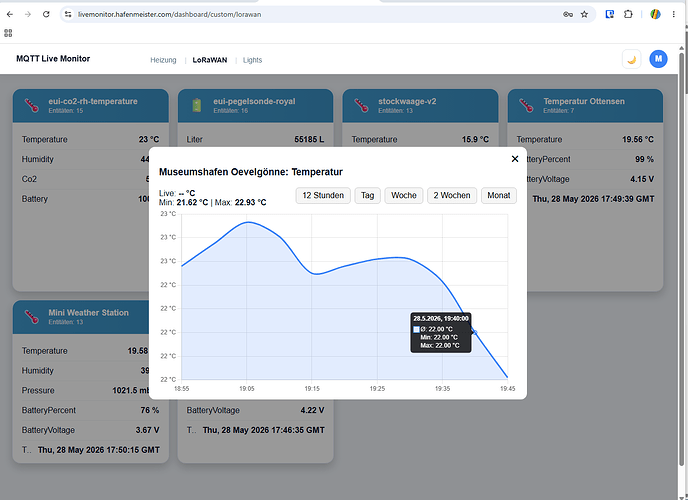Select the Tag time range
Image resolution: width=688 pixels, height=500 pixels.
pyautogui.click(x=367, y=195)
